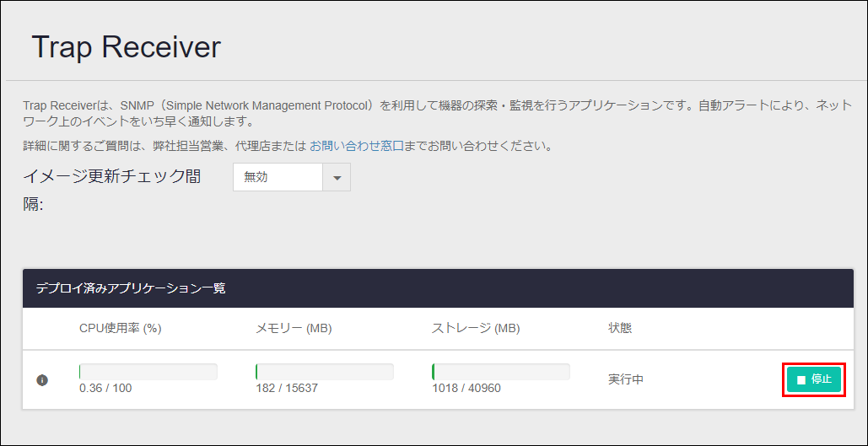868x446 pixels.
Task: Click the CPU使用率 (%) column header
Action: pos(120,329)
